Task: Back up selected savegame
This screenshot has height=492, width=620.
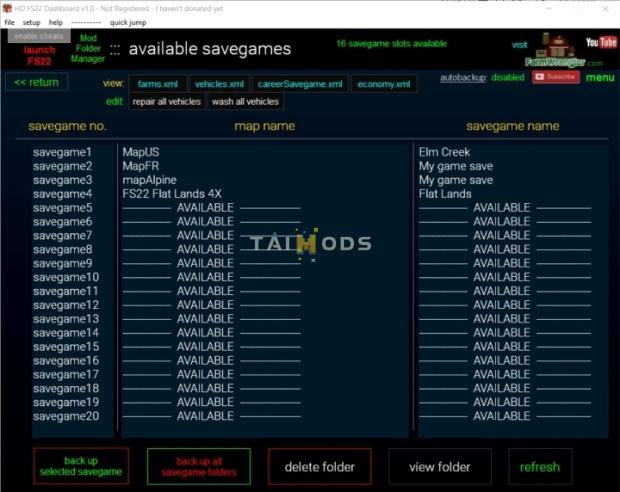Action: pyautogui.click(x=81, y=466)
